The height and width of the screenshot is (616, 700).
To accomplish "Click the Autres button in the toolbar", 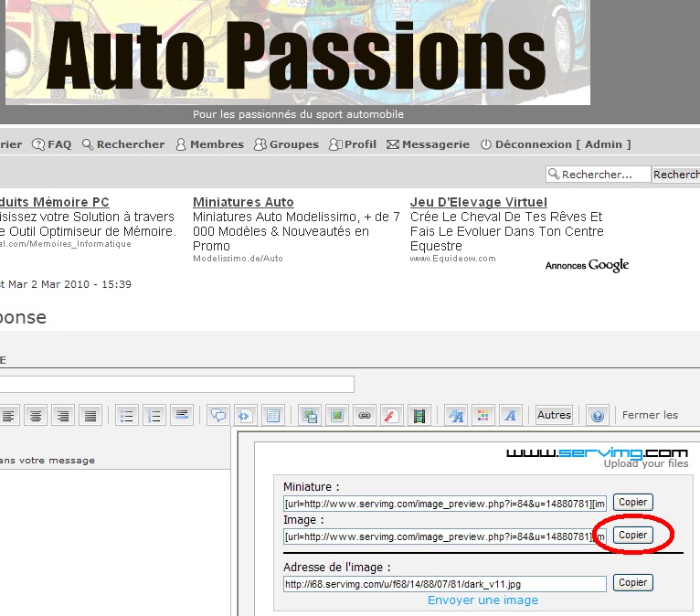I will tap(554, 415).
